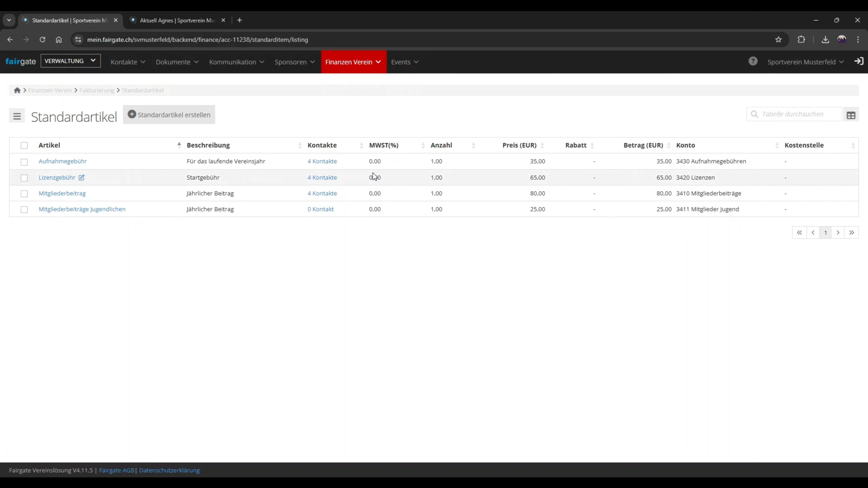Toggle the select-all checkbox in table header
Image resolution: width=868 pixels, height=488 pixels.
[24, 145]
